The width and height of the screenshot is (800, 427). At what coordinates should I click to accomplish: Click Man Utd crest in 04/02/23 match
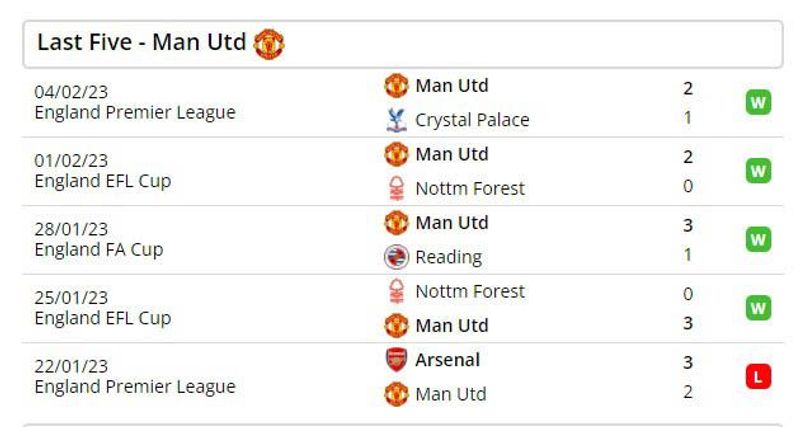pos(396,86)
